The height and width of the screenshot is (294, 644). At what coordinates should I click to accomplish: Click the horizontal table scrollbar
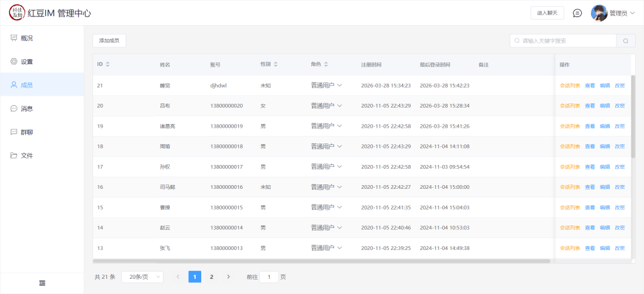(x=321, y=261)
